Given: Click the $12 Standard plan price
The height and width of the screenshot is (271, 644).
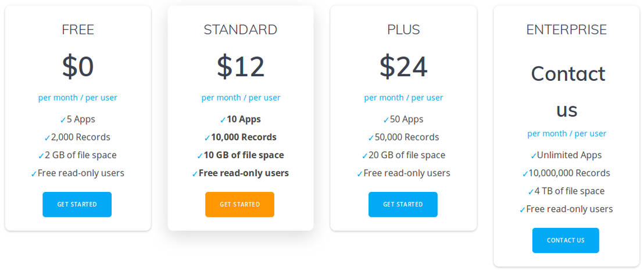Looking at the screenshot, I should point(241,66).
